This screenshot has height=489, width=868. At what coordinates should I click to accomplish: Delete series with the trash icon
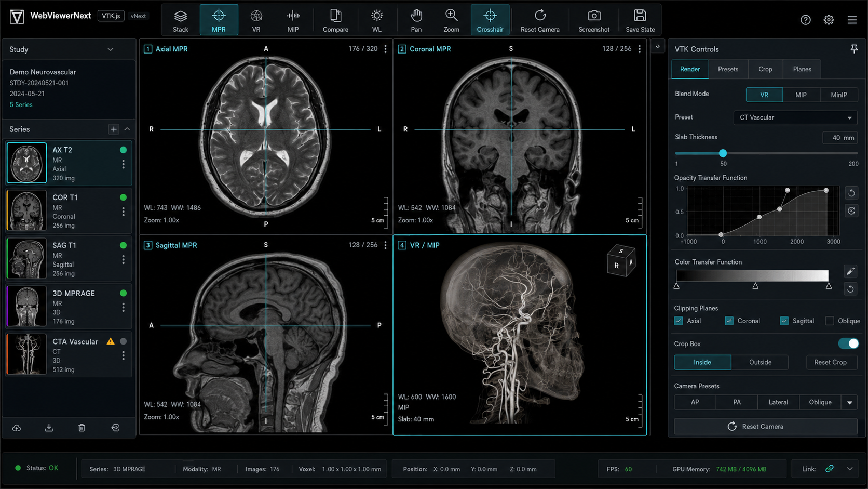82,428
